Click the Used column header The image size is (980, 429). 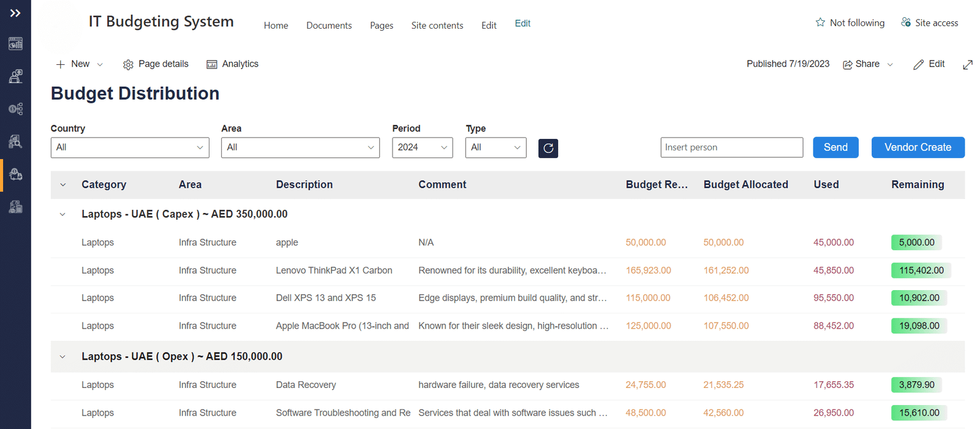point(826,185)
